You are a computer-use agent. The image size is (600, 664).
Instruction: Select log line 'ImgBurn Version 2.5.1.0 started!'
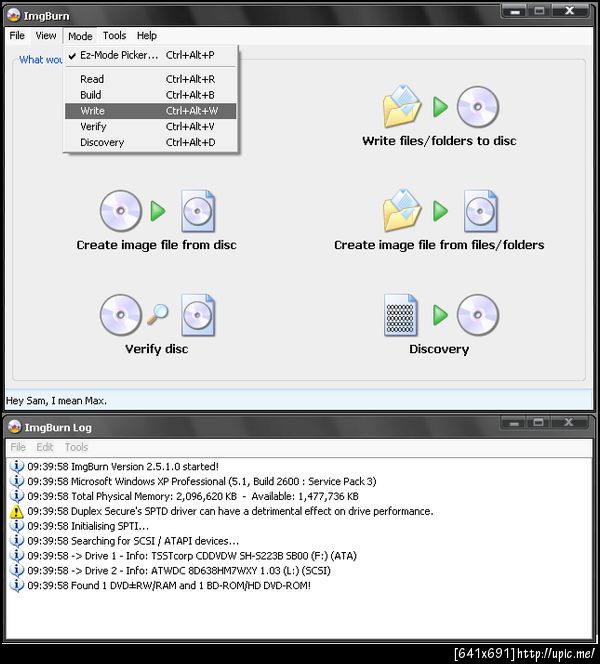pyautogui.click(x=123, y=467)
